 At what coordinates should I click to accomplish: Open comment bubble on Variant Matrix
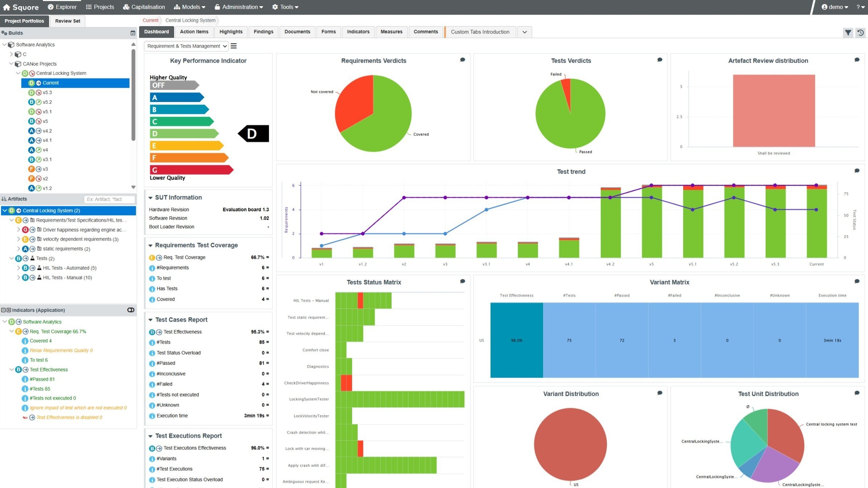tap(857, 282)
